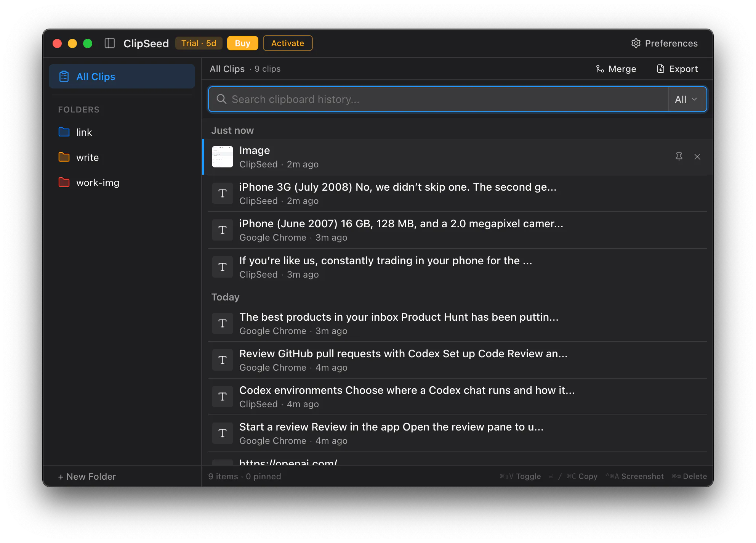The height and width of the screenshot is (543, 756).
Task: Focus the Search clipboard history field
Action: (438, 99)
